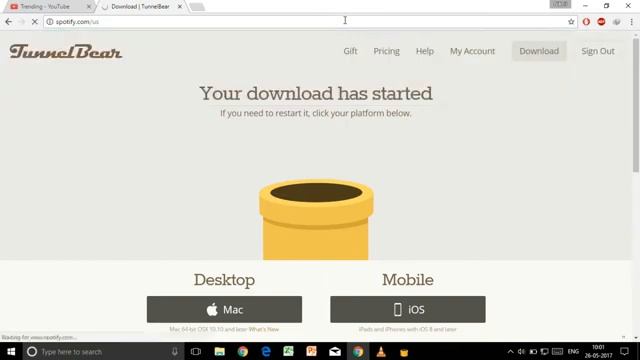Open the Gift page in the nav
640x360 pixels.
[350, 51]
